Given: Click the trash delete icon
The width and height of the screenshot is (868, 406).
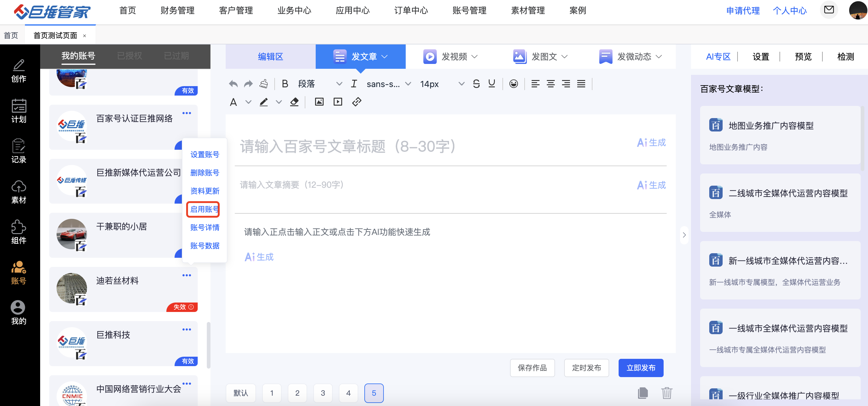Looking at the screenshot, I should coord(666,393).
